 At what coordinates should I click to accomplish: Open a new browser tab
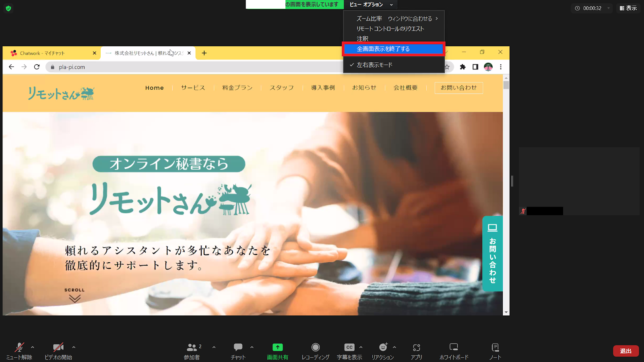click(x=204, y=53)
